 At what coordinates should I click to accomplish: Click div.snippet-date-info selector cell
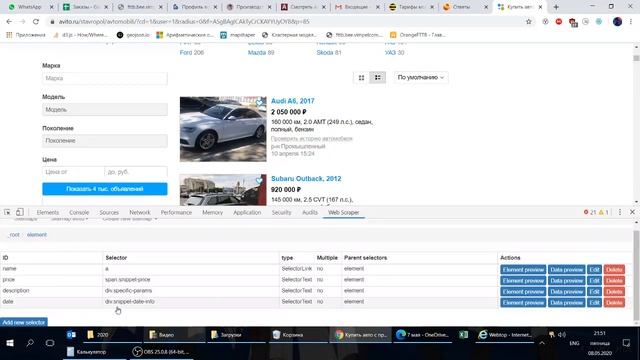(191, 302)
